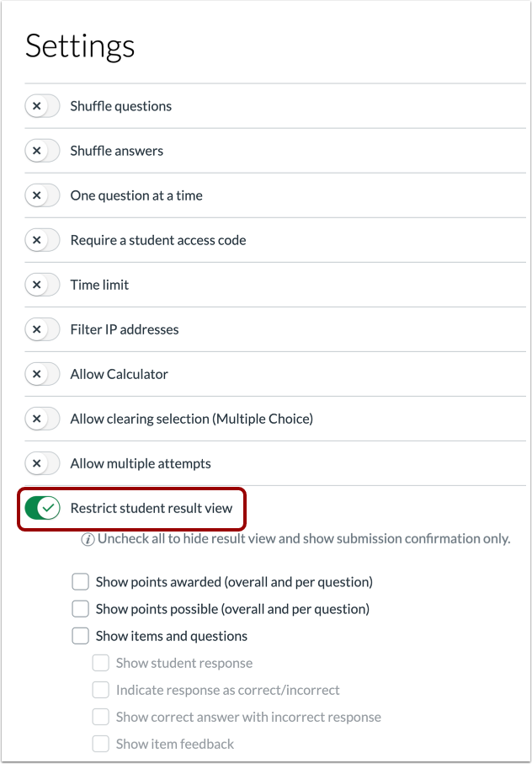Disable Restrict student result view toggle
The height and width of the screenshot is (764, 532).
click(42, 508)
